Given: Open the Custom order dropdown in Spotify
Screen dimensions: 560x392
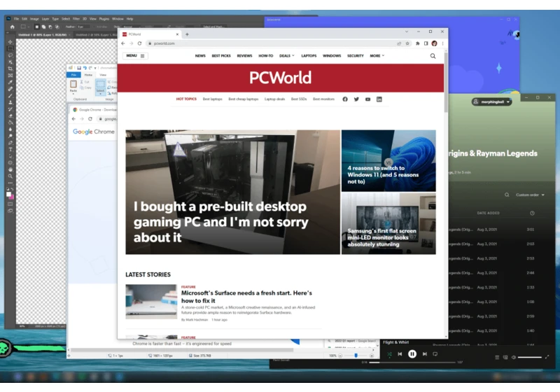Looking at the screenshot, I should click(530, 195).
